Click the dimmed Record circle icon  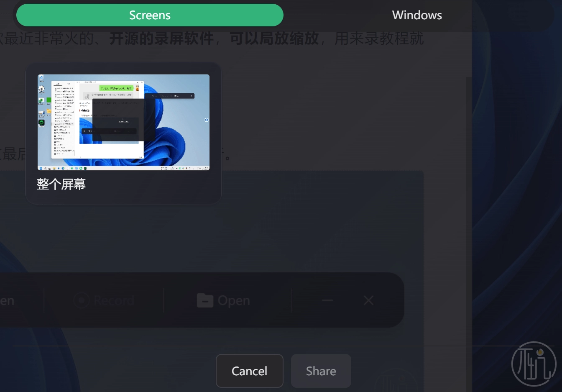82,300
